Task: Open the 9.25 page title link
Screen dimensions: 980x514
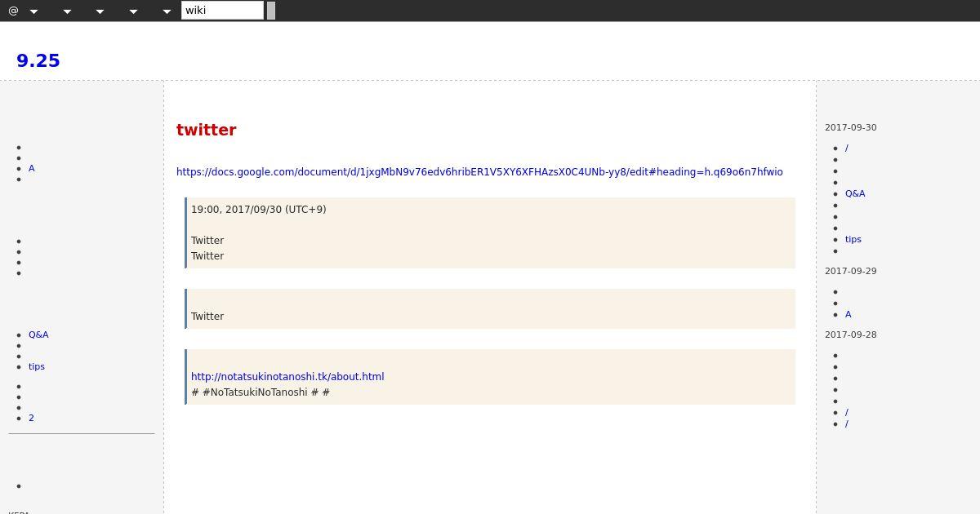Action: [x=38, y=60]
